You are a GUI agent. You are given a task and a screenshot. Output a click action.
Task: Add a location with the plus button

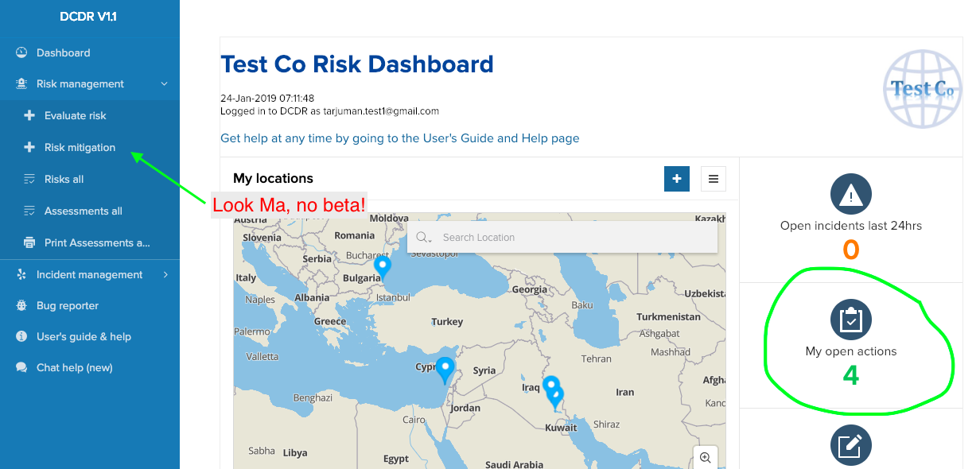tap(676, 179)
